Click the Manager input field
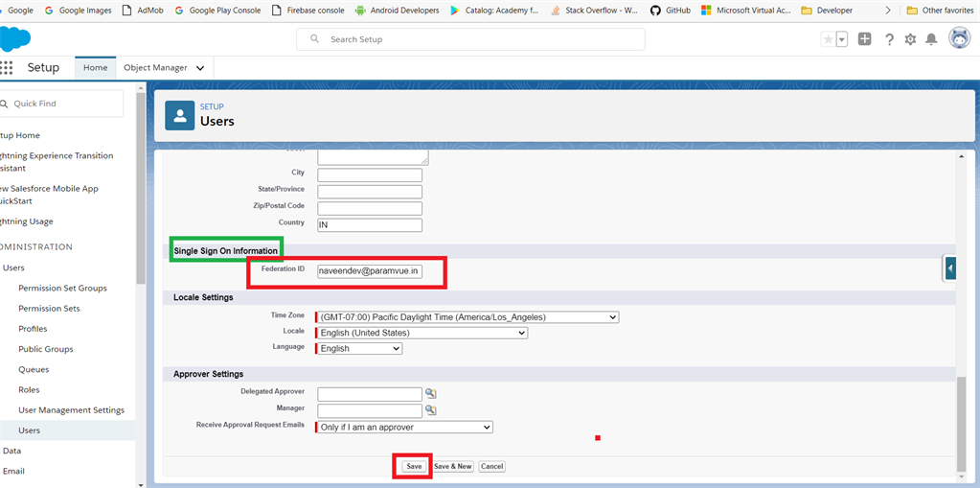This screenshot has height=488, width=980. pos(370,410)
